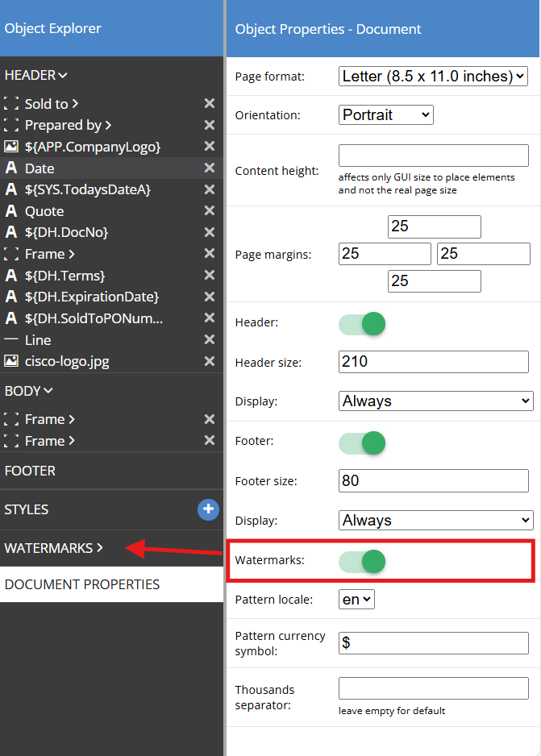Remove the Sold to frame with X icon
This screenshot has width=541, height=756.
209,104
